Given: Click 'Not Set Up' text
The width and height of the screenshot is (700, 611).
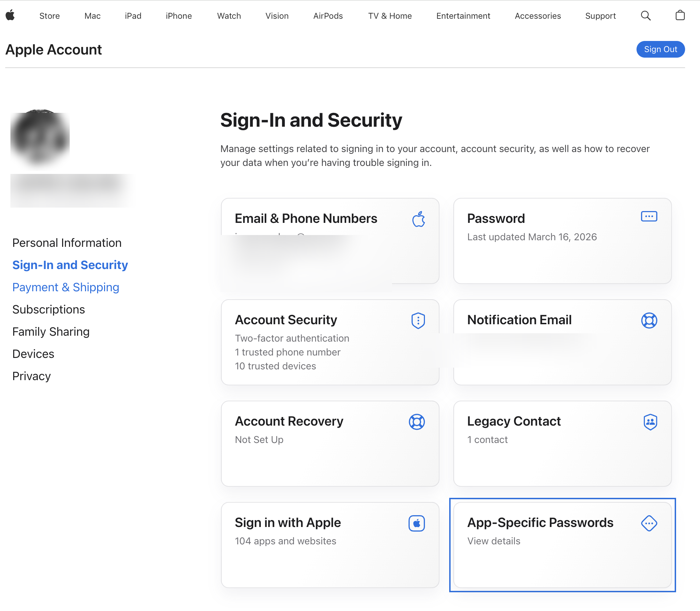Looking at the screenshot, I should coord(259,440).
